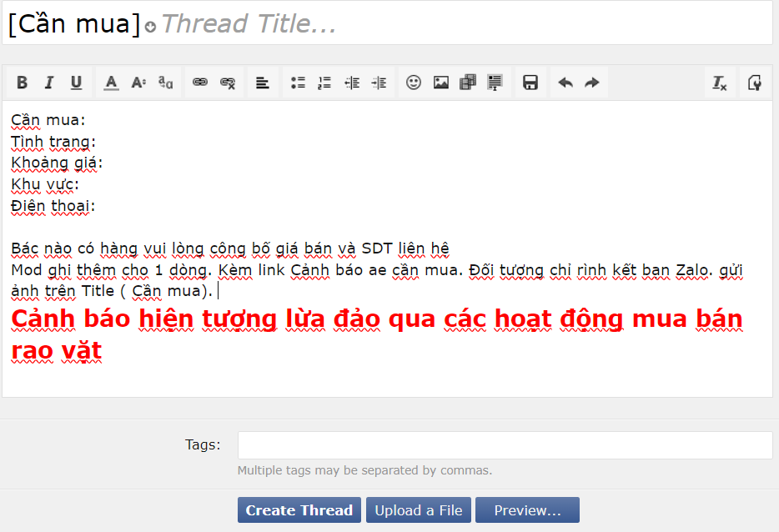
Task: Place cursor after 'Tình trạng:' line
Action: pos(98,142)
